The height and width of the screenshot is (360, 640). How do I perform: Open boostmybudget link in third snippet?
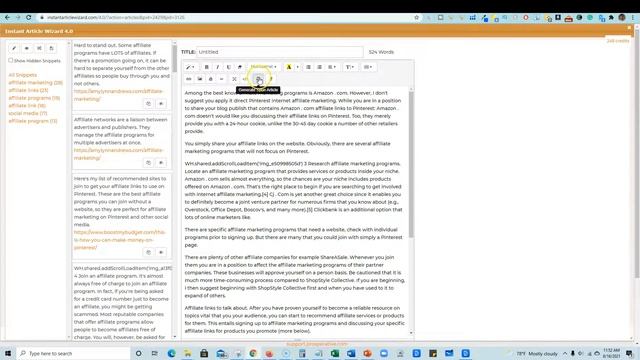[x=120, y=240]
